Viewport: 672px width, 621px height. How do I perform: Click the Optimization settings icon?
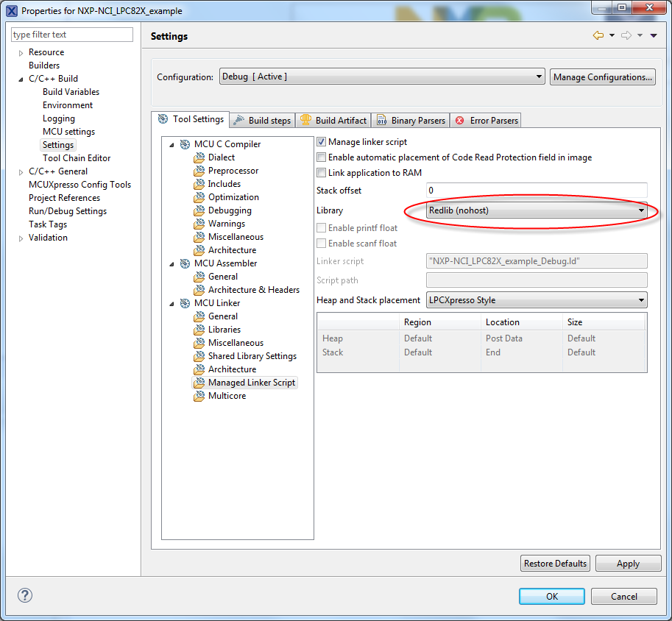tap(199, 198)
